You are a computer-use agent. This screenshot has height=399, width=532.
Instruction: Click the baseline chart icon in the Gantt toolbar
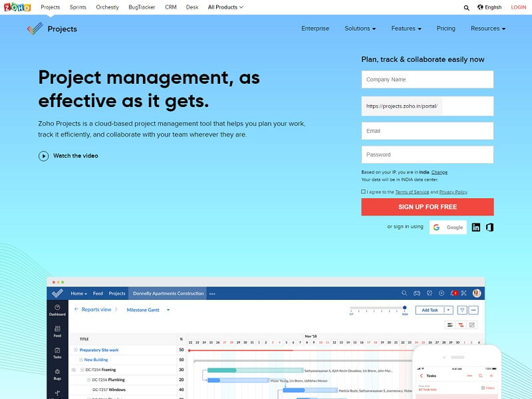click(472, 325)
